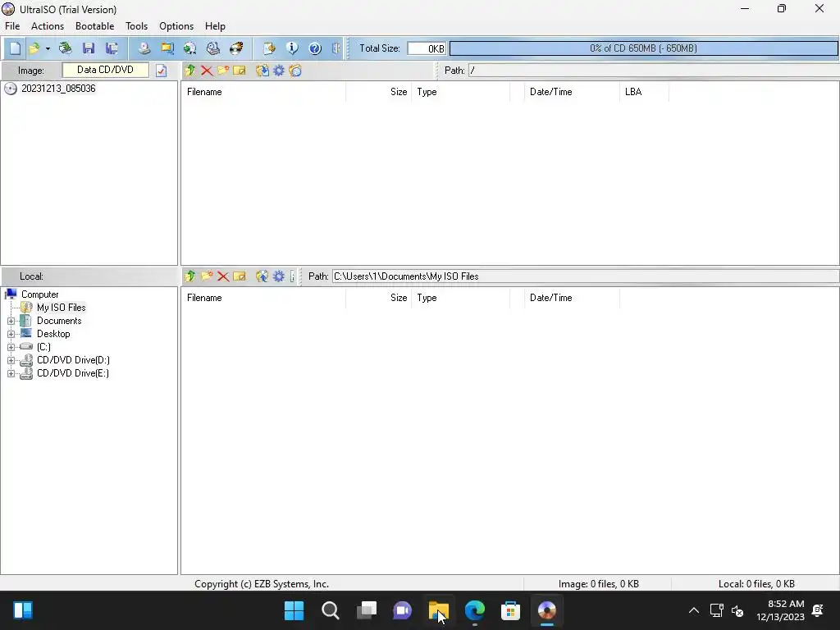Screen dimensions: 840x630
Task: Click the Rename icon in the image toolbar
Action: [240, 71]
